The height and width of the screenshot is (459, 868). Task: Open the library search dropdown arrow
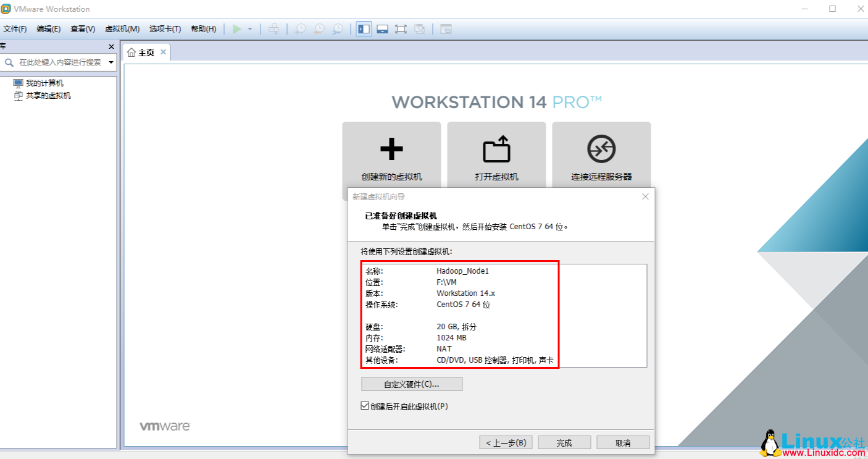point(111,62)
